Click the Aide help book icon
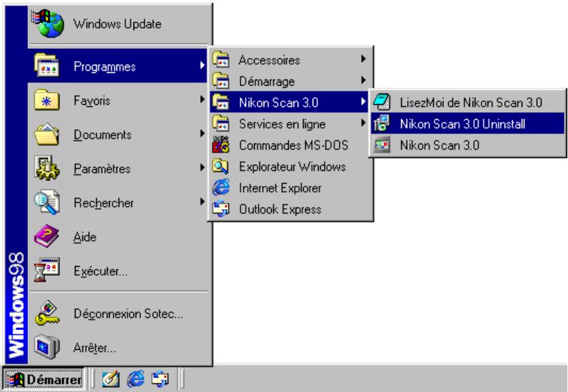The height and width of the screenshot is (392, 568). coord(47,236)
